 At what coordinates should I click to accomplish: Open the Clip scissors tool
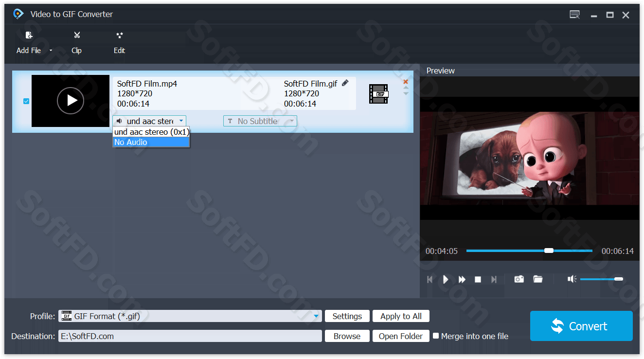(x=77, y=35)
